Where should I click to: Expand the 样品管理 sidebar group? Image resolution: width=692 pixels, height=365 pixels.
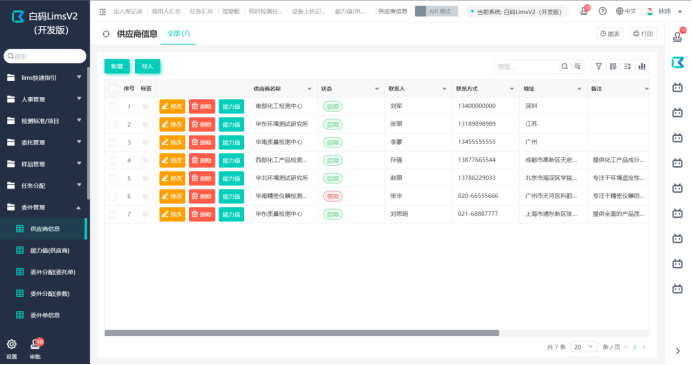pos(44,164)
